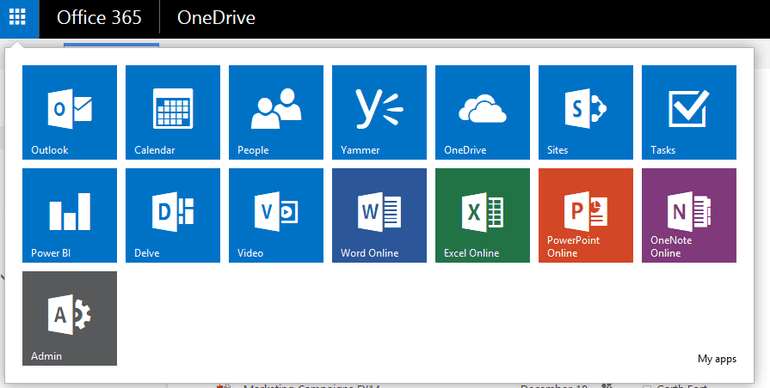Screen dimensions: 770x388
Task: Go to the Sites tile
Action: 586,112
